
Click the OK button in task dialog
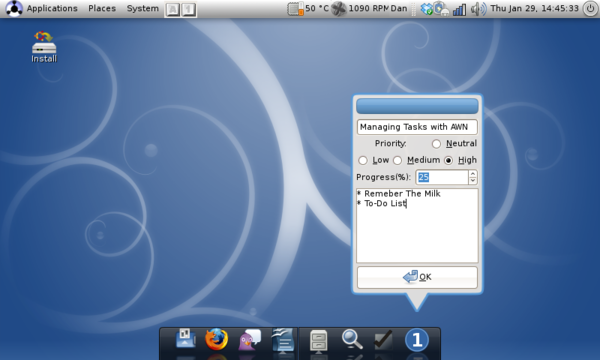pos(417,277)
